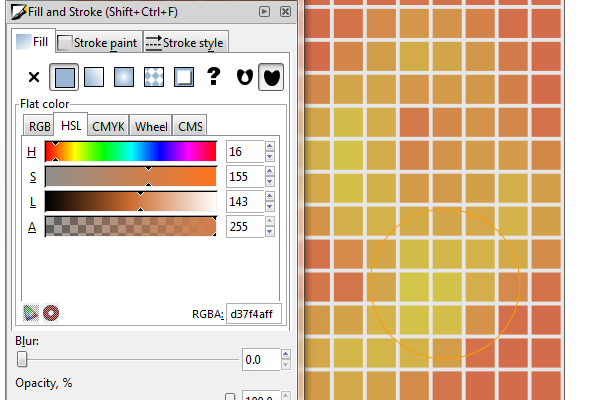This screenshot has width=600, height=400.
Task: Open the CMS color tab
Action: (x=190, y=126)
